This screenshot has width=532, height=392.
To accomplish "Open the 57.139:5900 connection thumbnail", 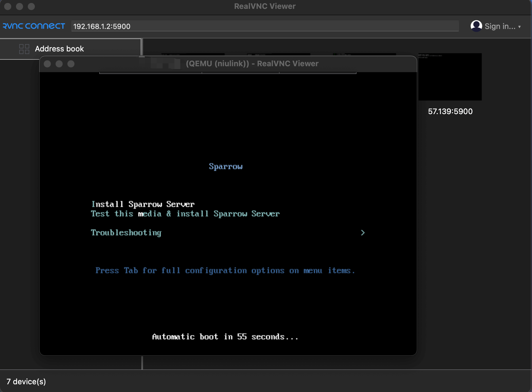I will pos(450,77).
